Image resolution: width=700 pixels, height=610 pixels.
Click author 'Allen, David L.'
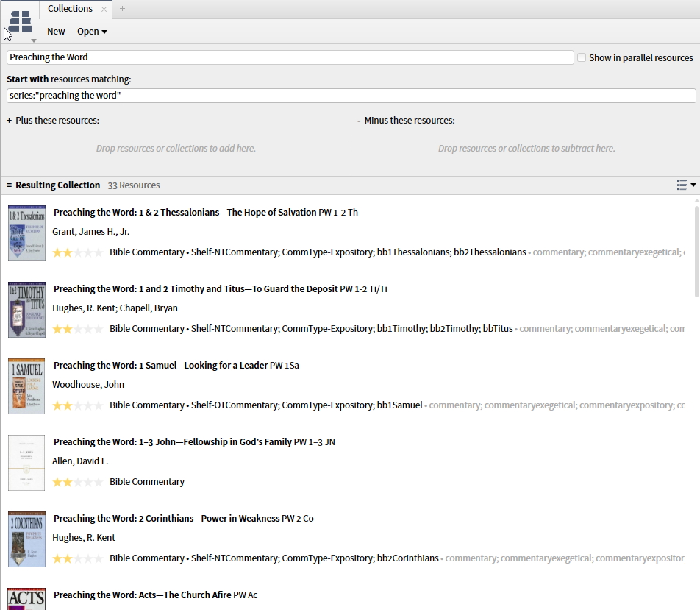[x=80, y=461]
